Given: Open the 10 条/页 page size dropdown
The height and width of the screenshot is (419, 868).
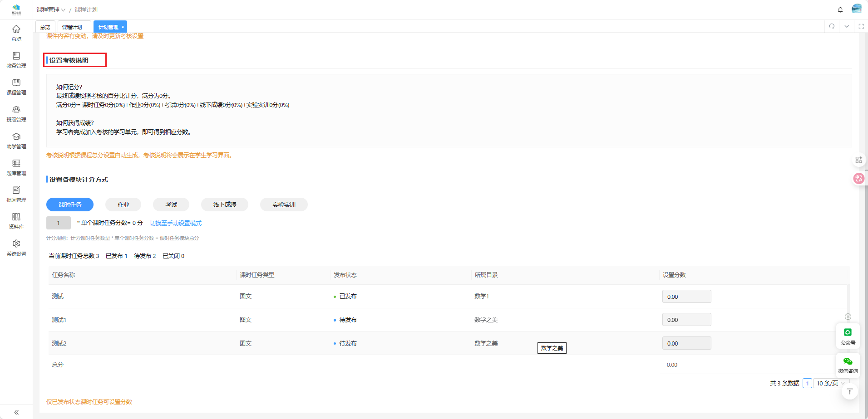Looking at the screenshot, I should pos(830,383).
